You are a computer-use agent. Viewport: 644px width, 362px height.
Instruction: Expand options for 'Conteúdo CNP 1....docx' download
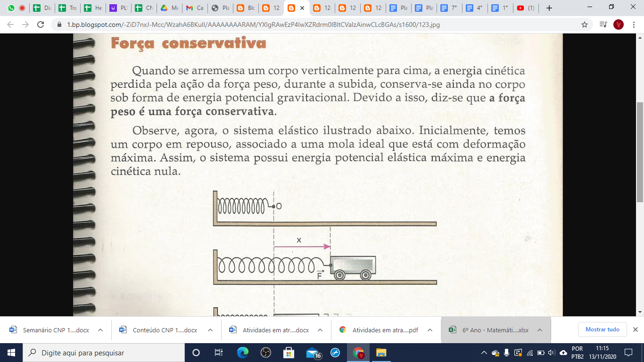click(x=210, y=330)
